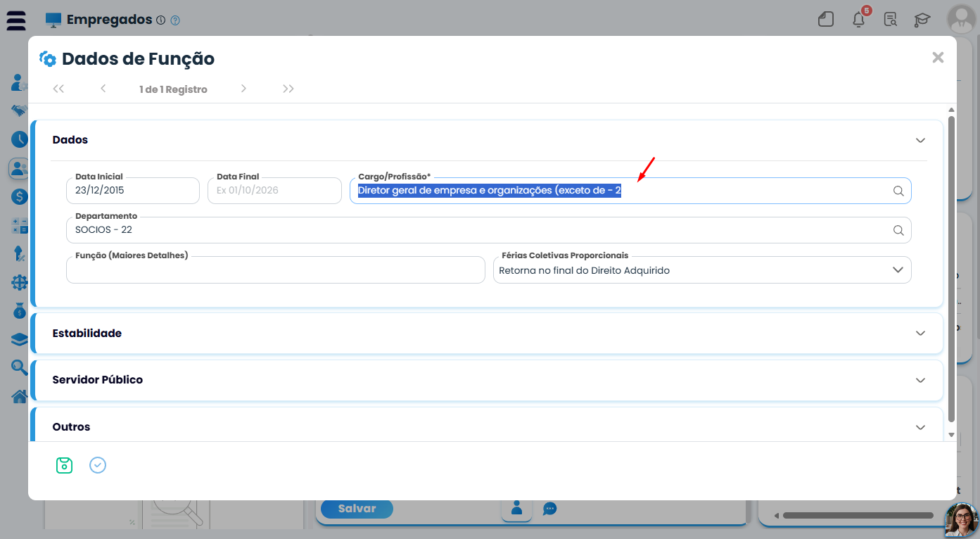980x539 pixels.
Task: Open the magnifier sidebar icon
Action: 19,367
